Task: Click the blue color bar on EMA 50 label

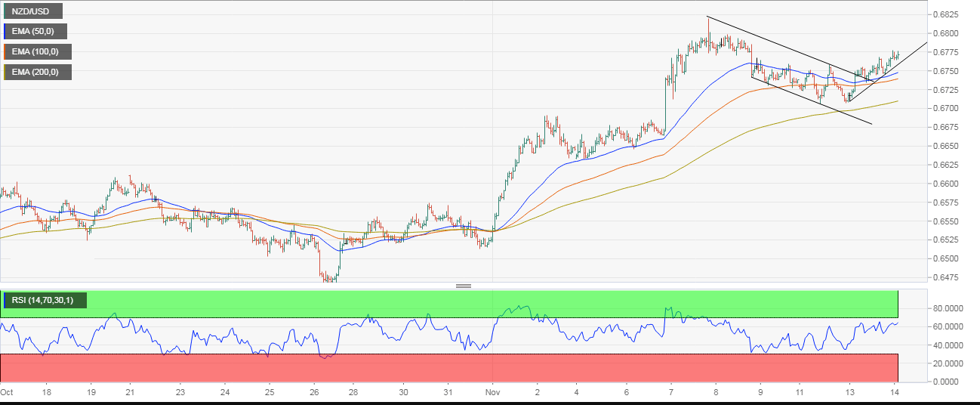Action: (x=5, y=32)
